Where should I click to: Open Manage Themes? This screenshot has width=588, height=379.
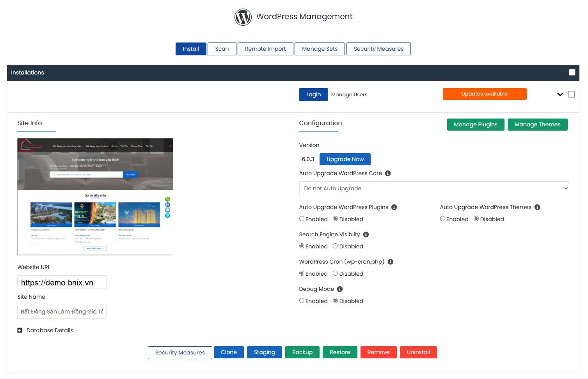pos(537,124)
